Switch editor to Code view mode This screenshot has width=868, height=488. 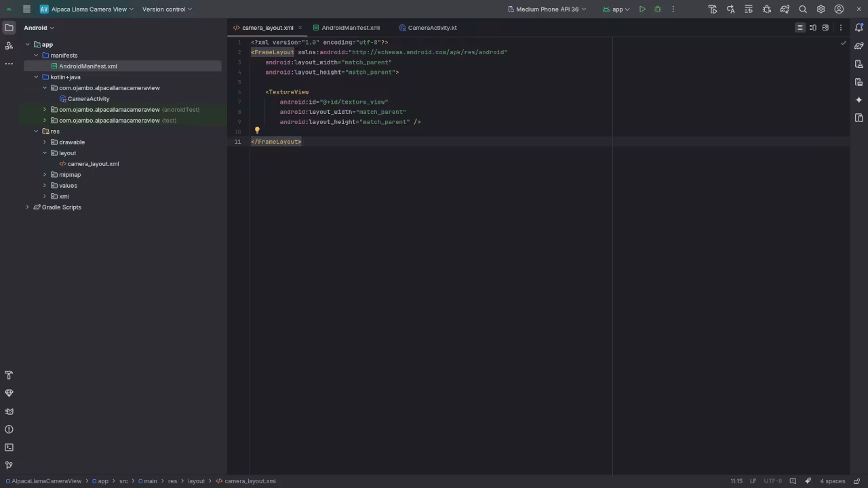click(800, 28)
